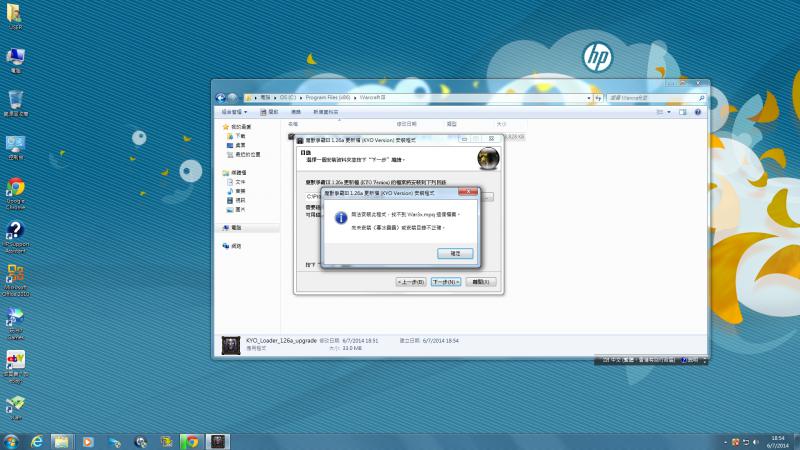Click 下一步(N) next button in installer
The image size is (800, 450).
[445, 283]
